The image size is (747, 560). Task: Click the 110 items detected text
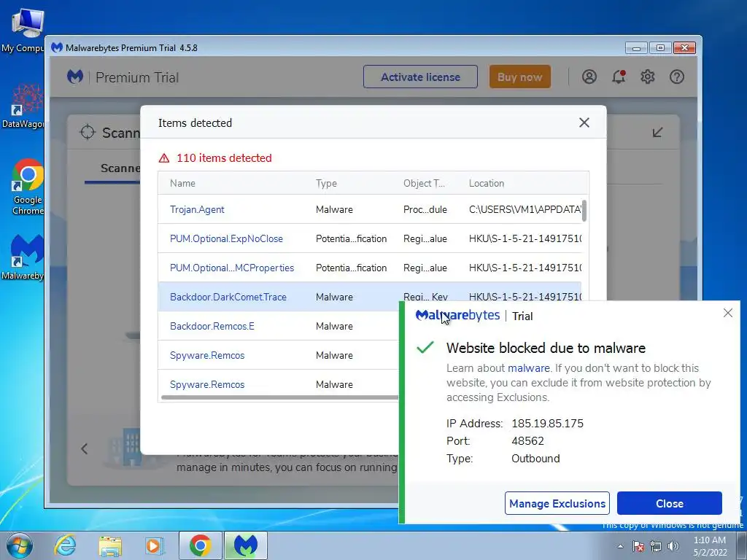225,158
